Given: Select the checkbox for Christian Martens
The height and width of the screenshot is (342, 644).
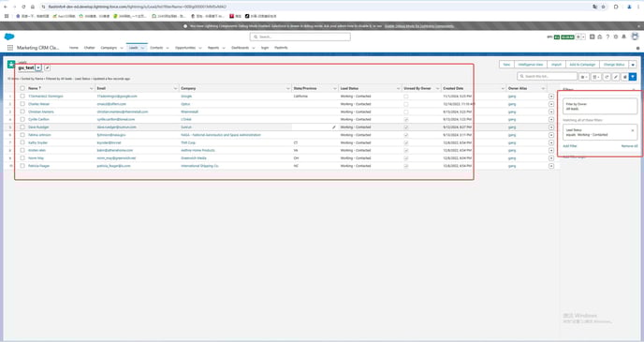Looking at the screenshot, I should point(22,112).
